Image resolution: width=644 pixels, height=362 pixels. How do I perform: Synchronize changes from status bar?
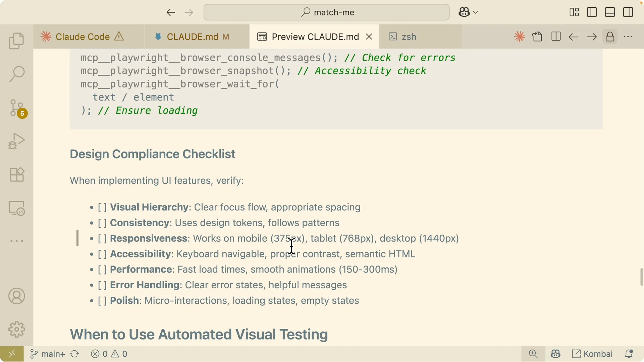[x=74, y=354]
